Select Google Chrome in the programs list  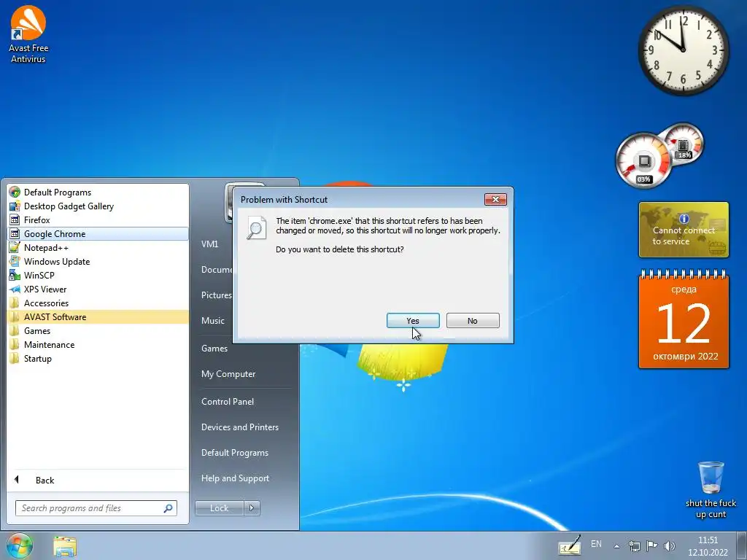tap(98, 234)
